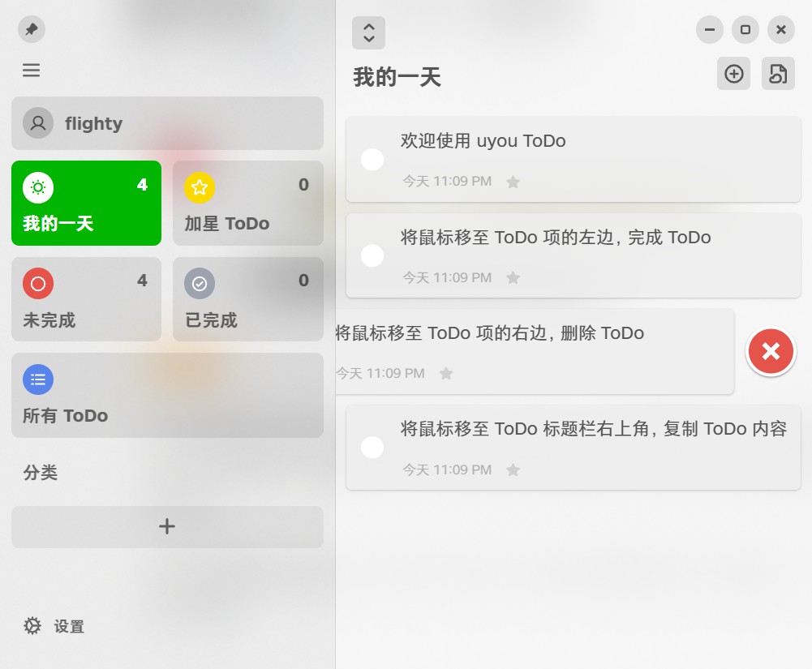Click the count 0 on 加星 ToDo tile
The height and width of the screenshot is (669, 812).
(x=303, y=185)
